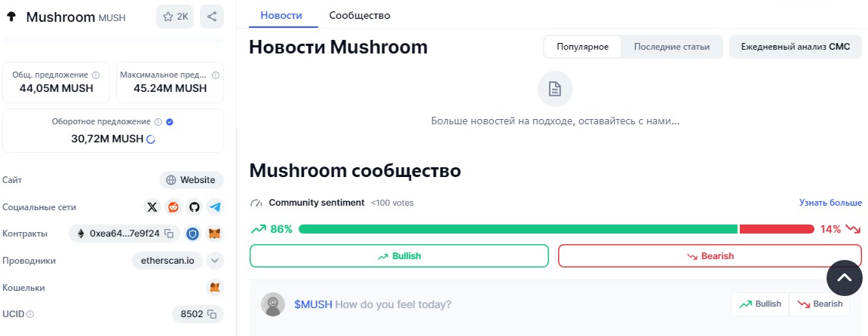Click the Узнать больше link
The image size is (868, 336).
click(x=830, y=203)
